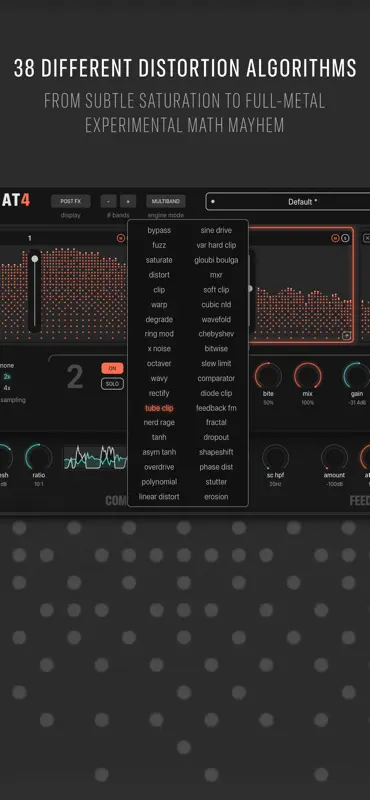Click the feedback 'amount' knob
Screen dimensions: 370x800
[334, 457]
